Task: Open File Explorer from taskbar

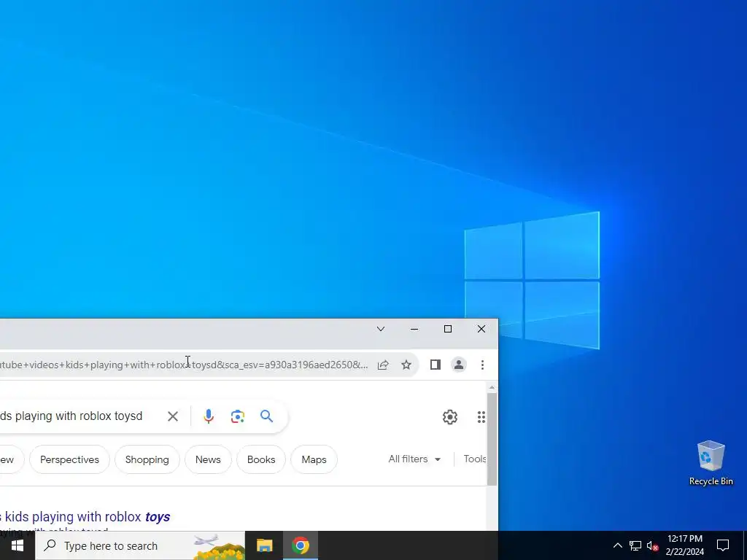Action: (264, 545)
